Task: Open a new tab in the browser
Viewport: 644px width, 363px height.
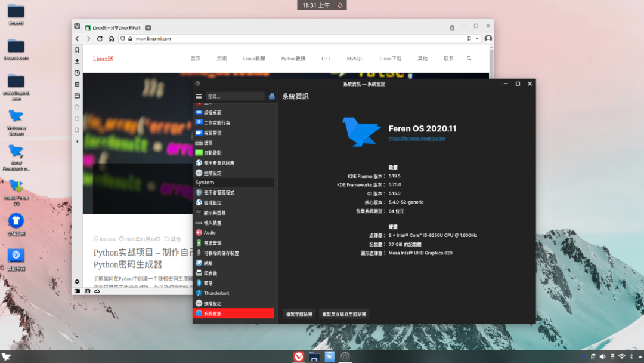Action: (148, 28)
